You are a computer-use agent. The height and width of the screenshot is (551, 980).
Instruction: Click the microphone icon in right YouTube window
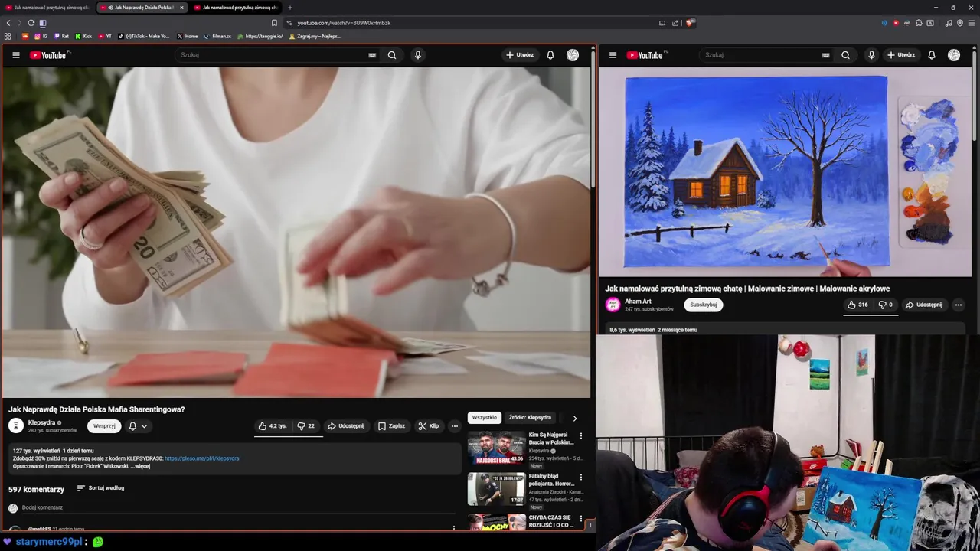point(871,55)
